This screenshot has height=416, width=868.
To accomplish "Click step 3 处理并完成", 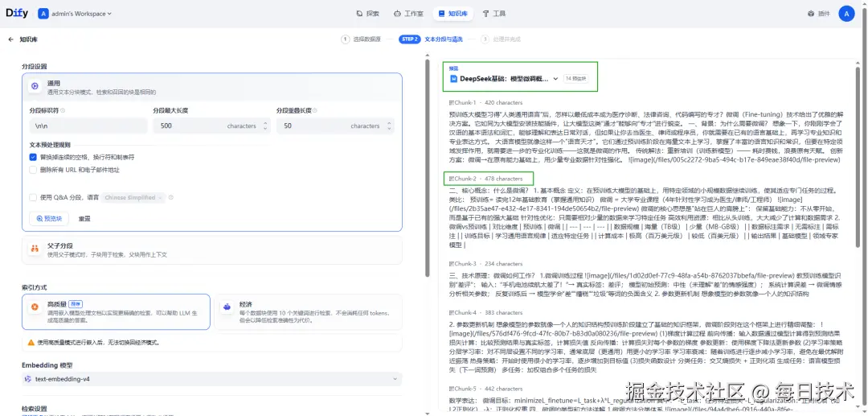I will (x=501, y=39).
